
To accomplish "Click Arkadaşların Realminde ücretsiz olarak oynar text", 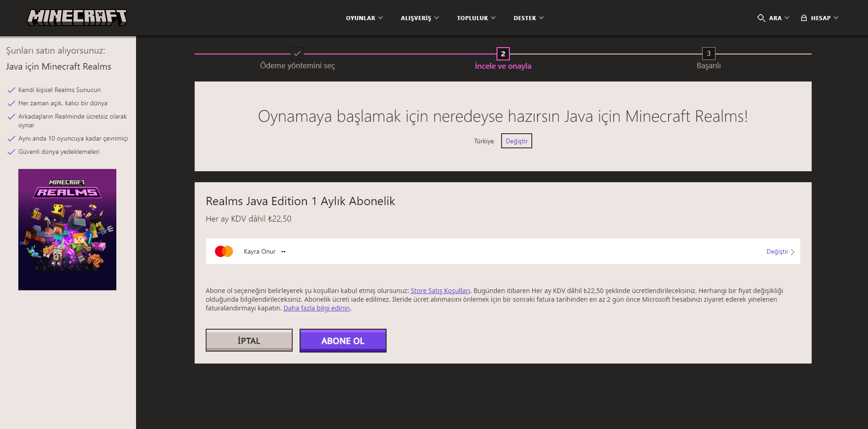I will click(72, 121).
